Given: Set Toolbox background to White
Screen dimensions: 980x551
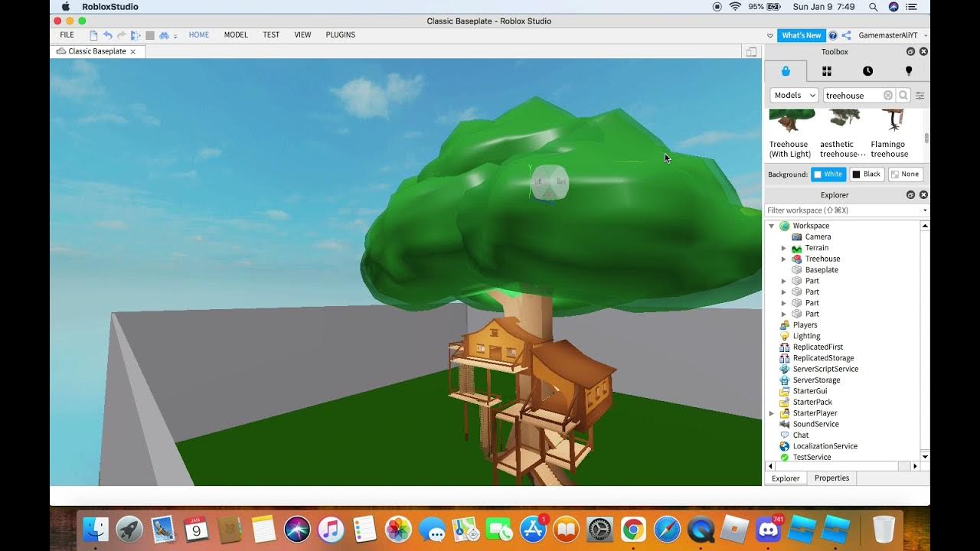Looking at the screenshot, I should coord(828,174).
